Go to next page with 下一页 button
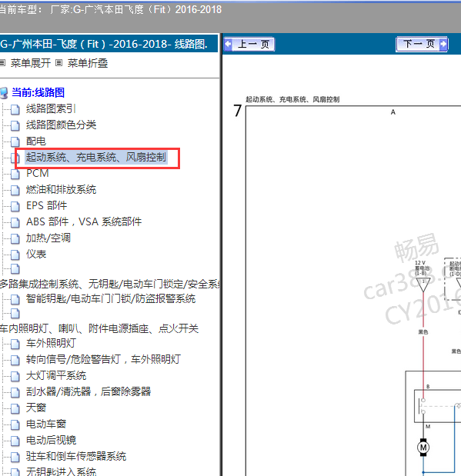Viewport: 461px width, 476px height. click(422, 45)
